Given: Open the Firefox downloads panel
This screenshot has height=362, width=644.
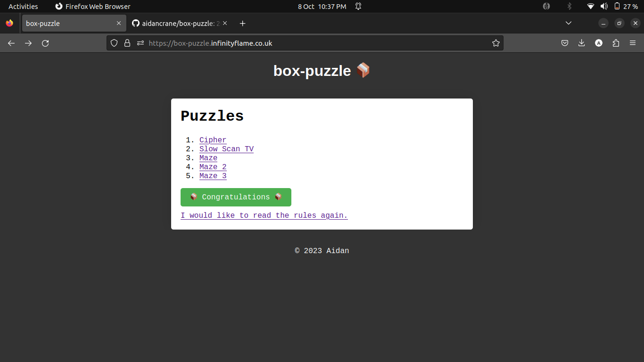Looking at the screenshot, I should (x=581, y=43).
